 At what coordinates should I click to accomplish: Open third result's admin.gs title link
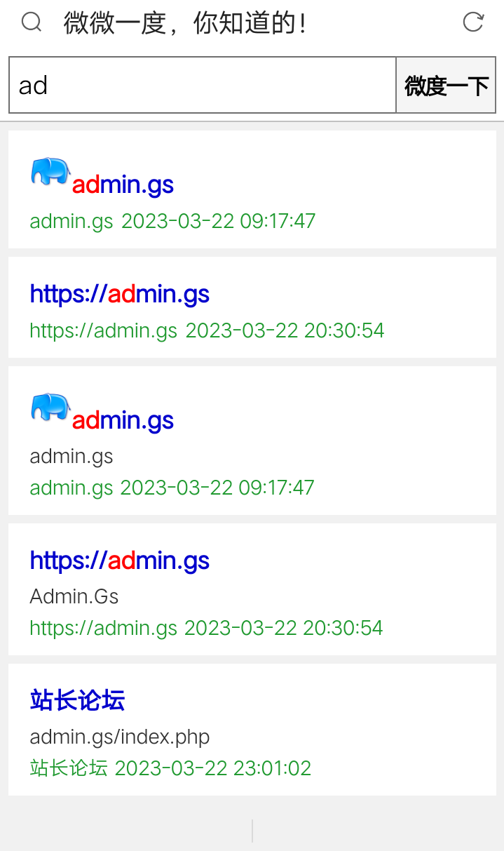[x=123, y=420]
